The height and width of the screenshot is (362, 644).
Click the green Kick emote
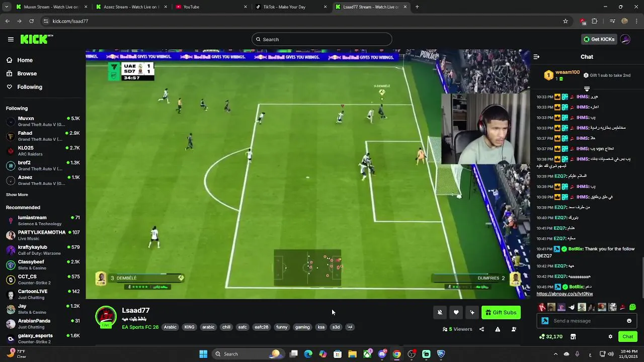click(632, 307)
